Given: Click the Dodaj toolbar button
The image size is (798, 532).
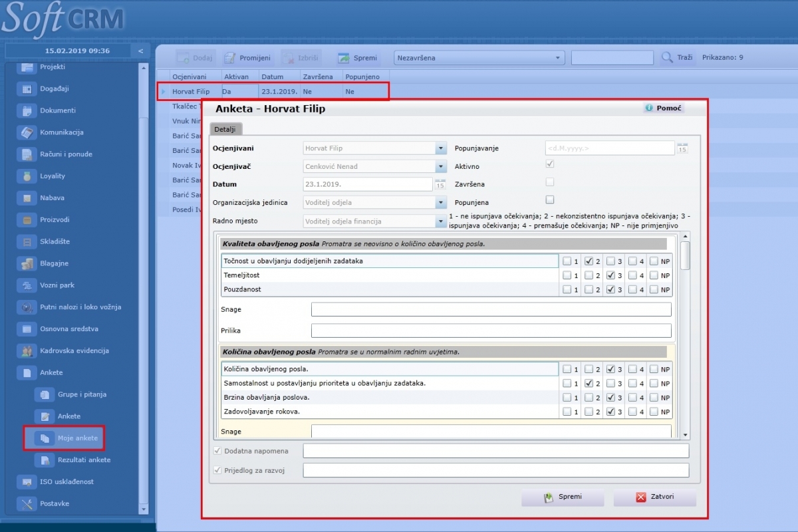Looking at the screenshot, I should (196, 58).
